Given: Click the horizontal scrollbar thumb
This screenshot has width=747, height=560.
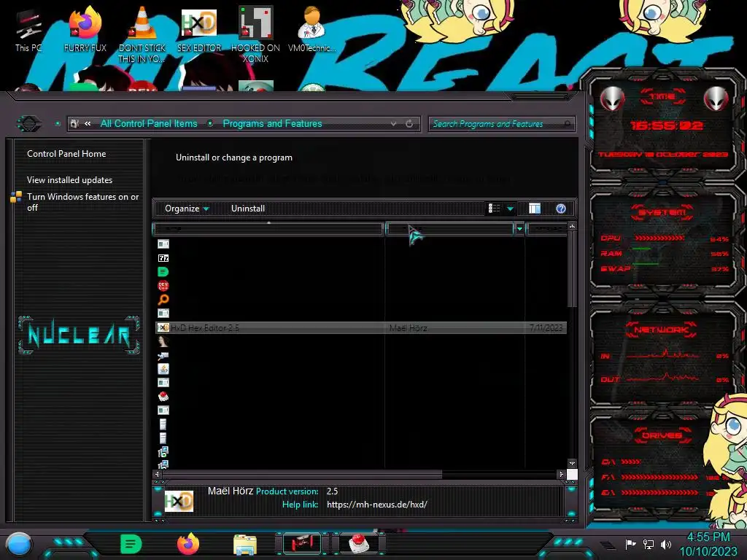Looking at the screenshot, I should click(x=302, y=474).
